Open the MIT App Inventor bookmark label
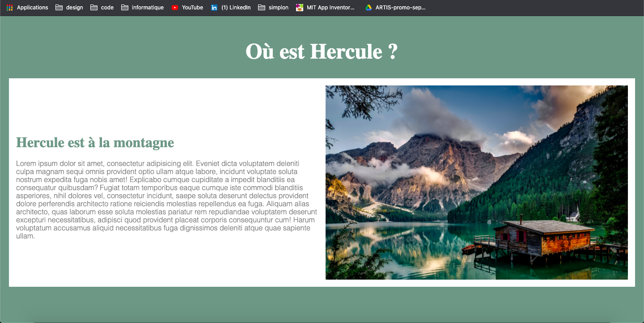The height and width of the screenshot is (323, 644). click(331, 8)
